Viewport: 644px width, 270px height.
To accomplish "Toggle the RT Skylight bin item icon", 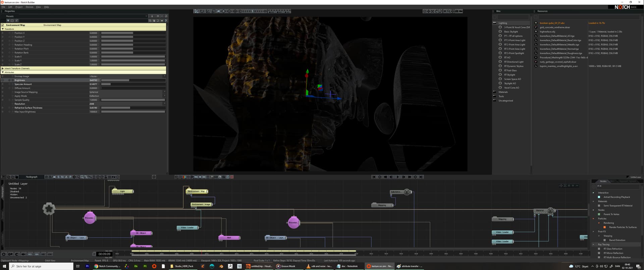I will pos(500,75).
